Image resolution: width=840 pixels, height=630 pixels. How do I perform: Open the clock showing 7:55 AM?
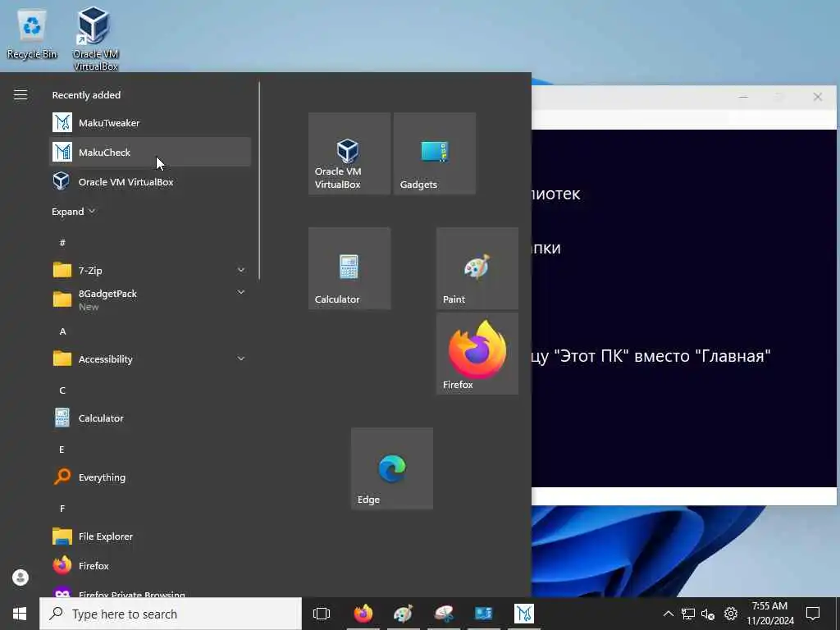pos(769,614)
